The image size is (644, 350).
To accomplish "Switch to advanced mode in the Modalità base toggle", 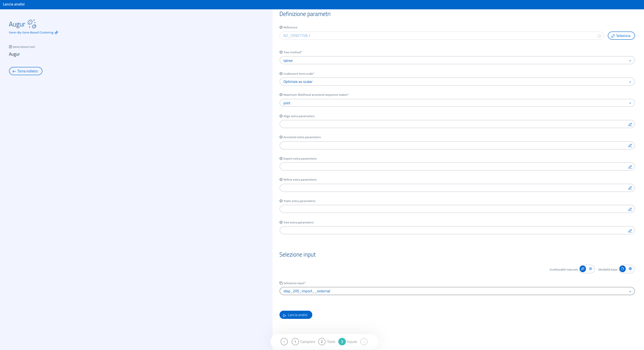I will pyautogui.click(x=630, y=269).
